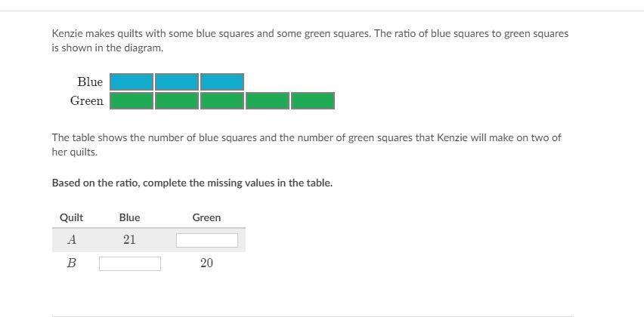Click the Quilt column header in table
The image size is (644, 317).
71,217
